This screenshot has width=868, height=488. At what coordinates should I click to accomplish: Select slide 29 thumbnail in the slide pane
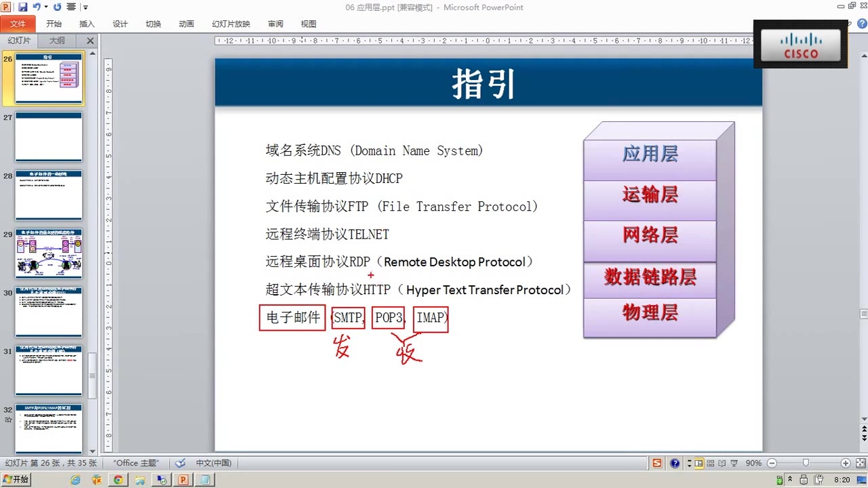(48, 253)
